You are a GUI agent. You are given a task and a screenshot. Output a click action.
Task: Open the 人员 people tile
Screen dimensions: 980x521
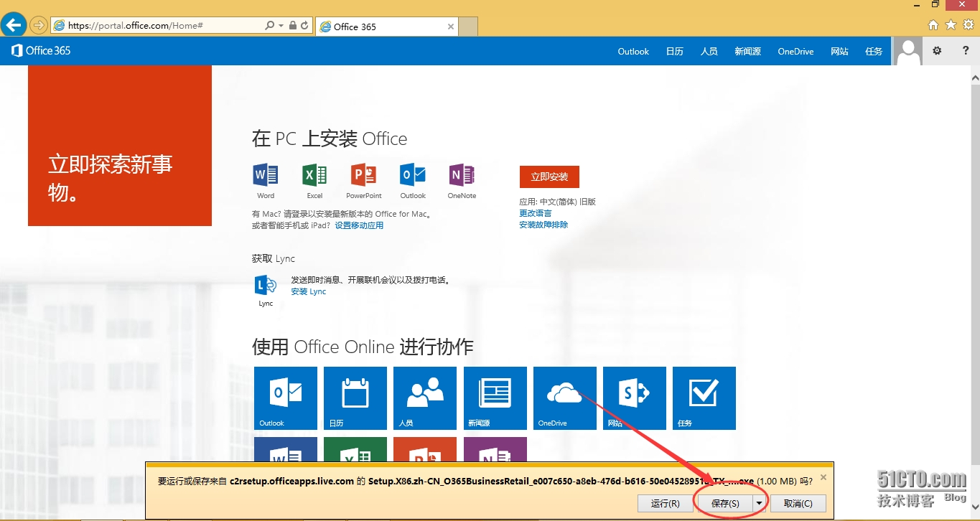(x=424, y=398)
